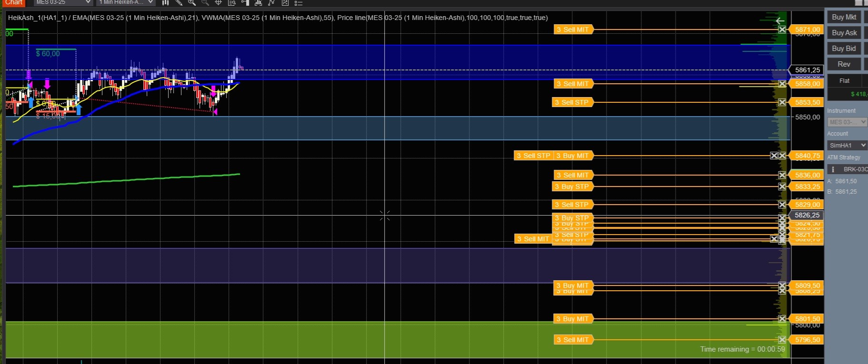Cancel the 5833,25 Buy STP order X
This screenshot has width=868, height=364.
tap(782, 187)
